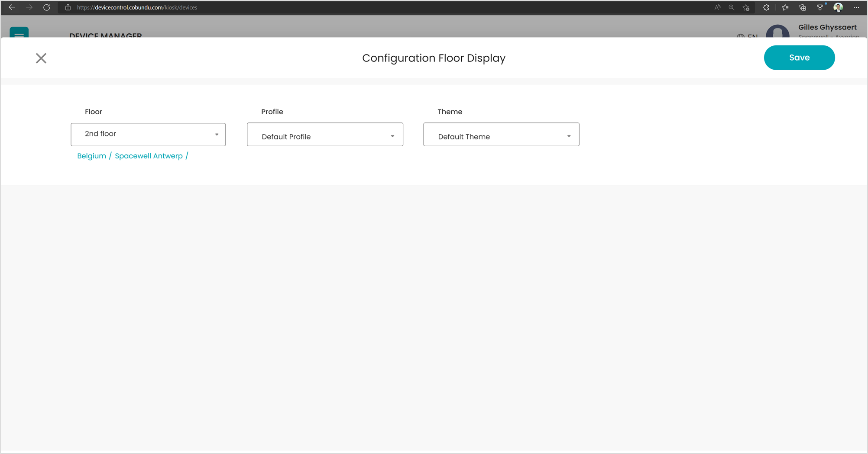868x454 pixels.
Task: Open the browser collections icon
Action: click(803, 7)
